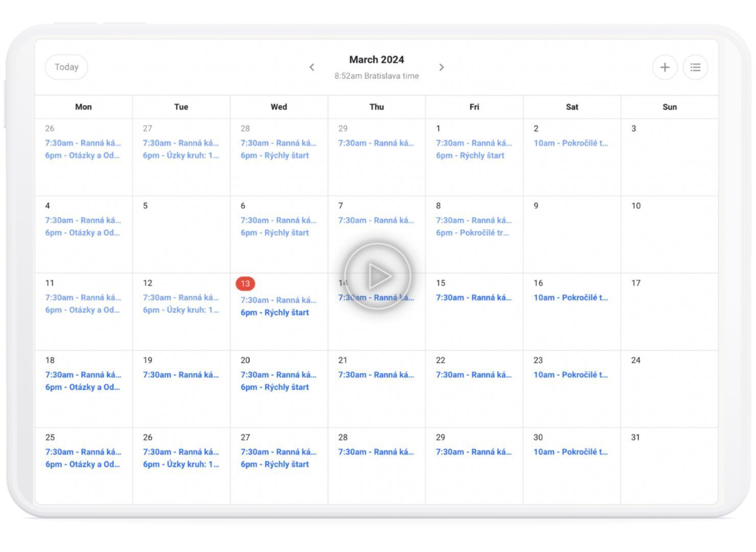Screen dimensions: 756x552
Task: Select highlighted date 13
Action: 245,284
